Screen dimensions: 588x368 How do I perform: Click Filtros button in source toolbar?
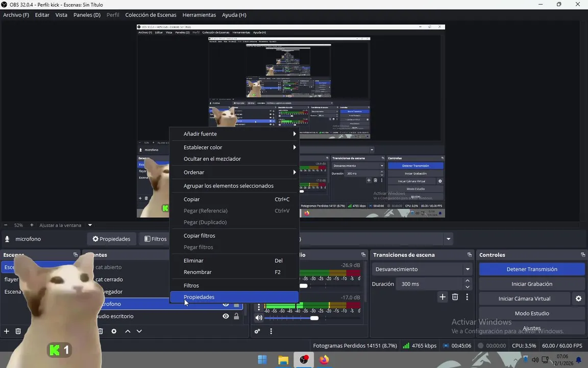[x=156, y=239]
